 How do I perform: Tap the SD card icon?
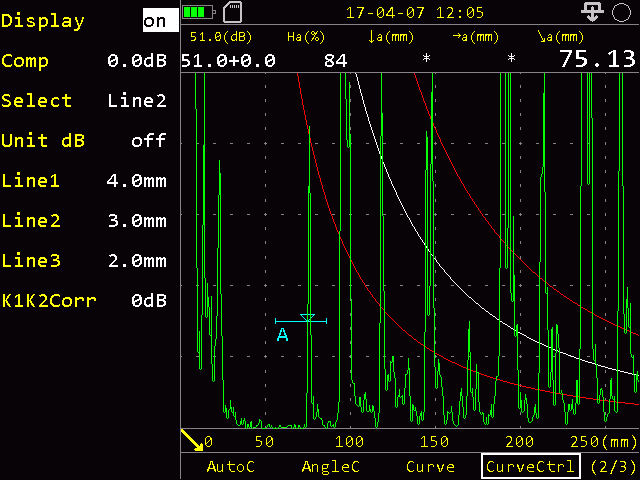pyautogui.click(x=233, y=12)
